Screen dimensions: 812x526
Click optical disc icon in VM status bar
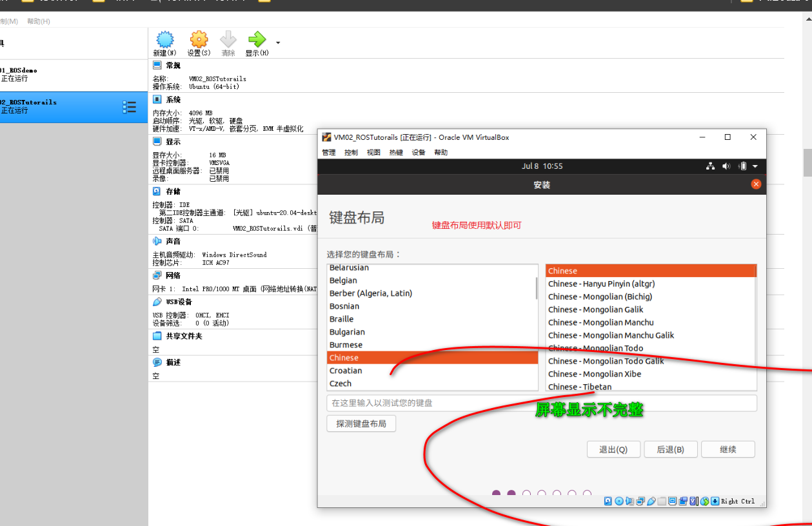619,501
